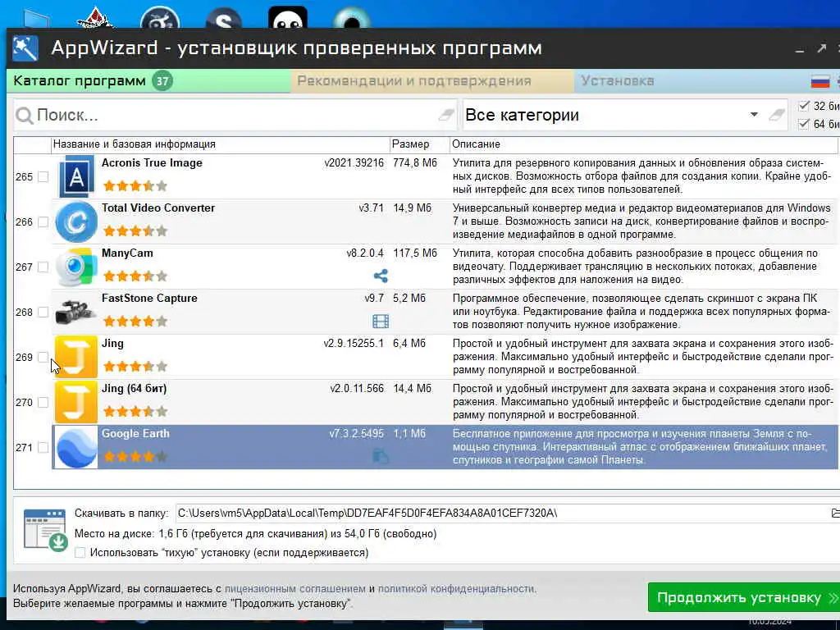
Task: Click the small icon under Google Earth version
Action: (x=381, y=456)
